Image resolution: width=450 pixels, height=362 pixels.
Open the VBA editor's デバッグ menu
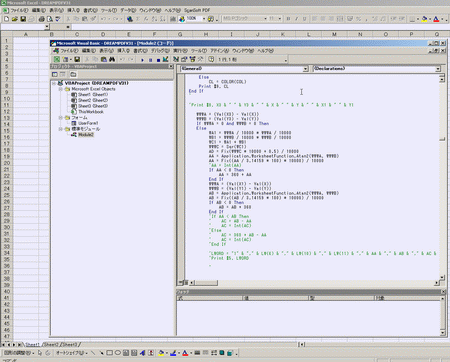tap(161, 51)
